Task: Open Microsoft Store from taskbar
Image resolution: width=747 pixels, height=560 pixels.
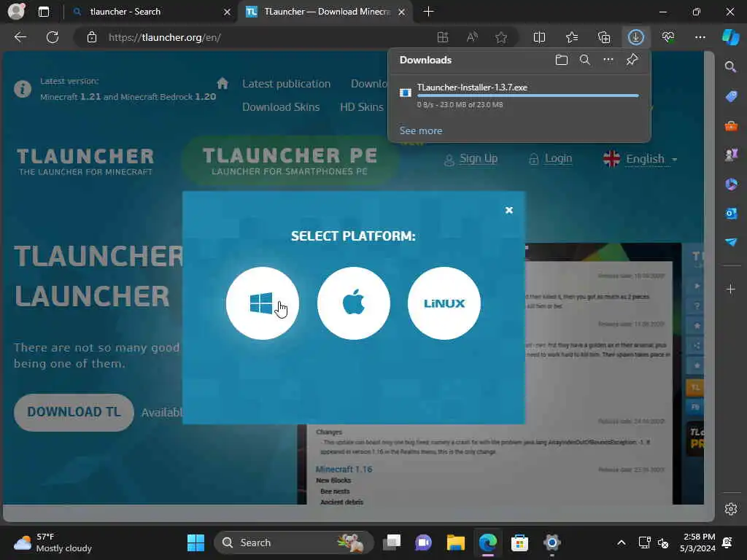Action: pyautogui.click(x=519, y=542)
